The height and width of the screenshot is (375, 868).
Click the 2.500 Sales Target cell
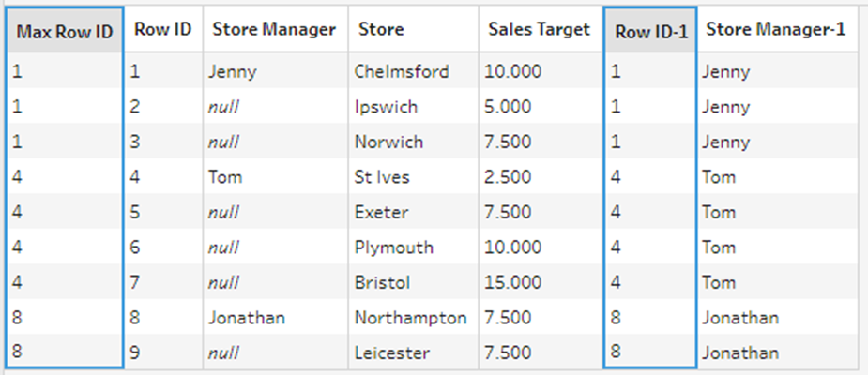click(507, 177)
